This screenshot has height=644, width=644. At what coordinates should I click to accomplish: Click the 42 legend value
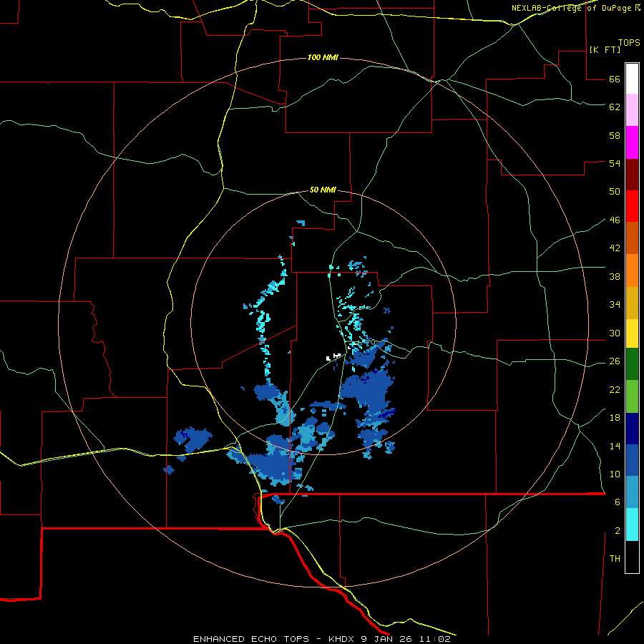pos(615,248)
